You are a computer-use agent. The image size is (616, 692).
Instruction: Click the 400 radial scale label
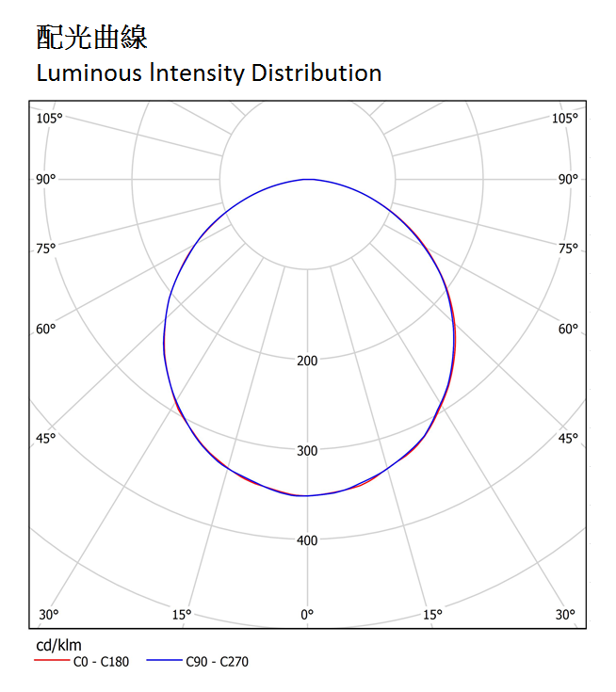click(x=307, y=540)
